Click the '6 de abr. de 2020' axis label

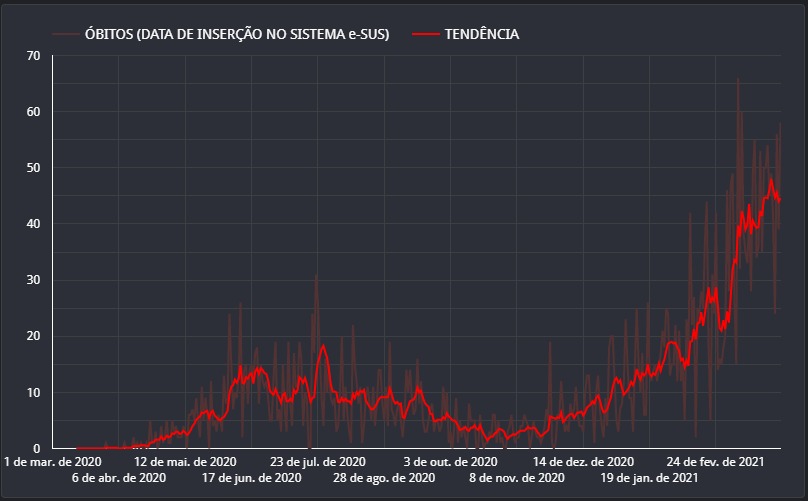tap(118, 479)
